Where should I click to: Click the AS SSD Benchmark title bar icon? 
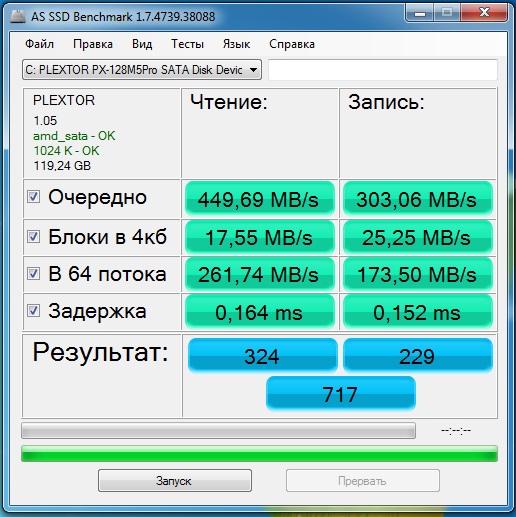coord(18,16)
